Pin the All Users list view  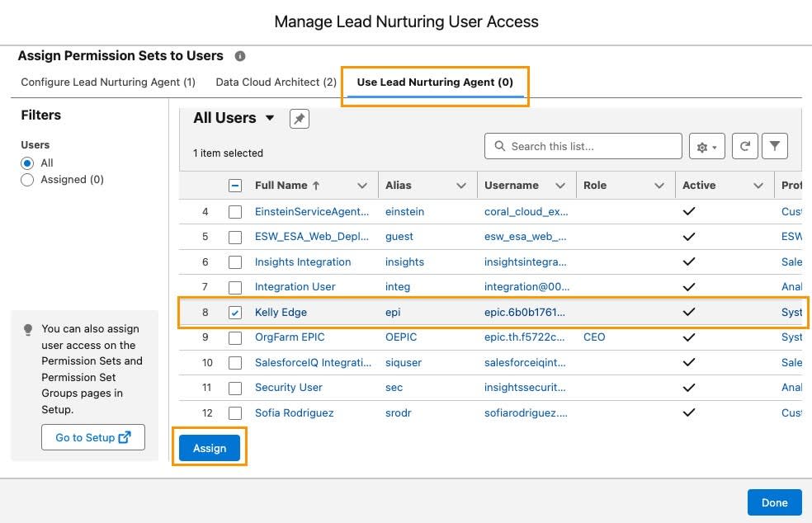point(299,119)
